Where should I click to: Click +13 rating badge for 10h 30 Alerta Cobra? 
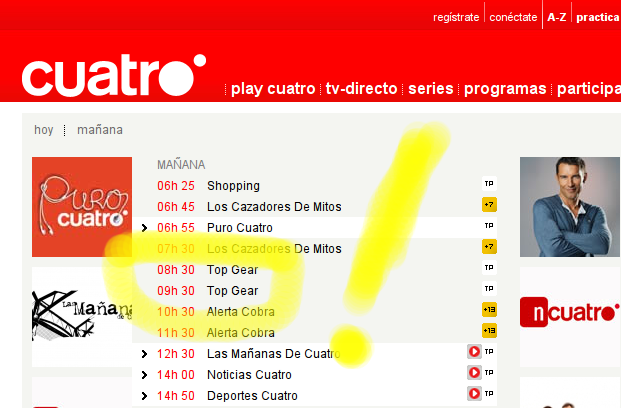pos(489,310)
